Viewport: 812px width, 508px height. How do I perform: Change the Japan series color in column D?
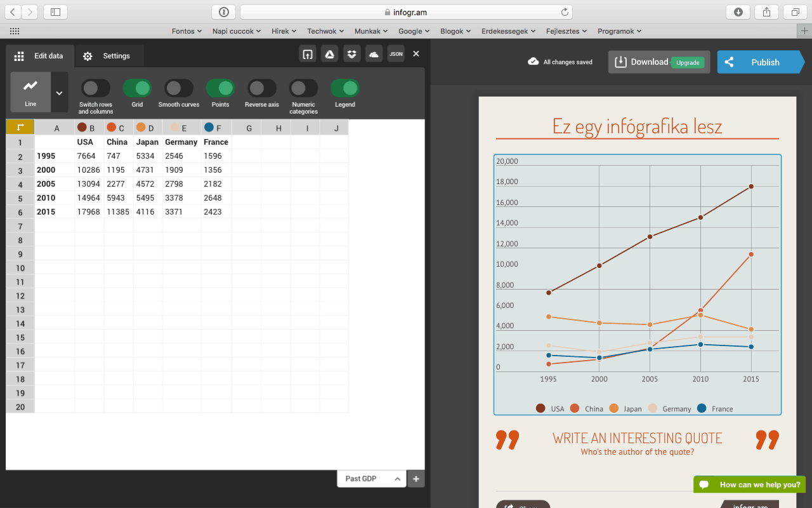[141, 128]
